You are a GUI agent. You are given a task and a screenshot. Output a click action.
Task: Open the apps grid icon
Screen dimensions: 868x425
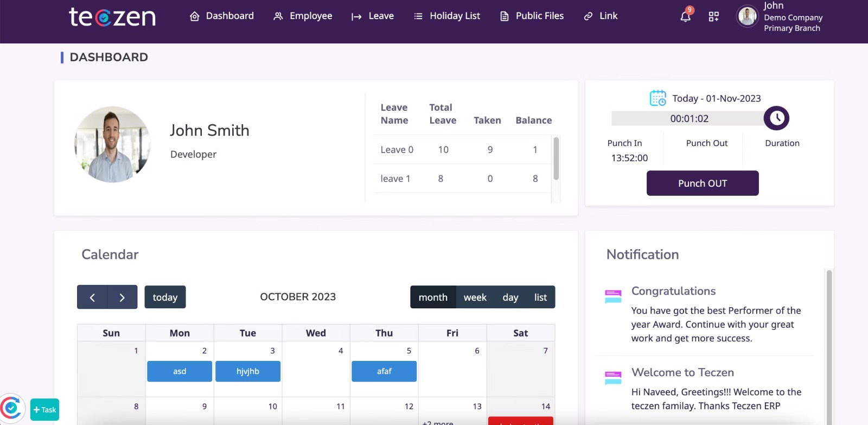click(714, 16)
